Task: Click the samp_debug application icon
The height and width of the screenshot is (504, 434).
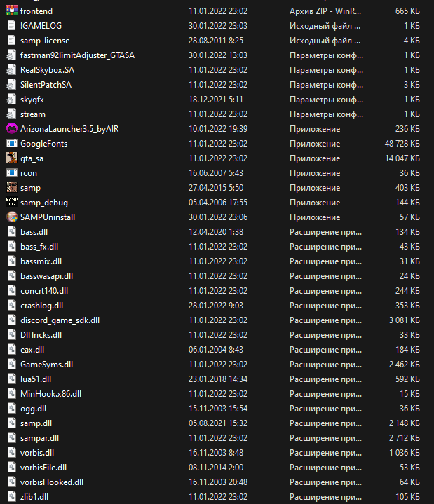Action: click(12, 203)
